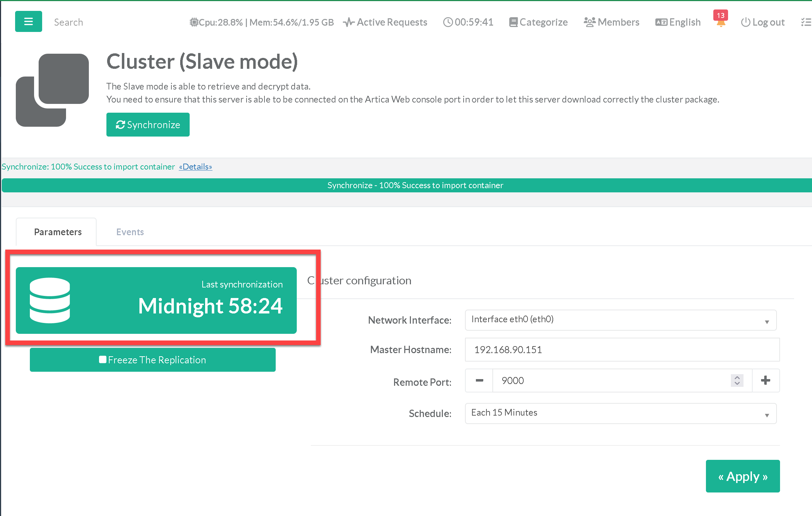The width and height of the screenshot is (812, 516).
Task: Change language from English
Action: tap(678, 22)
